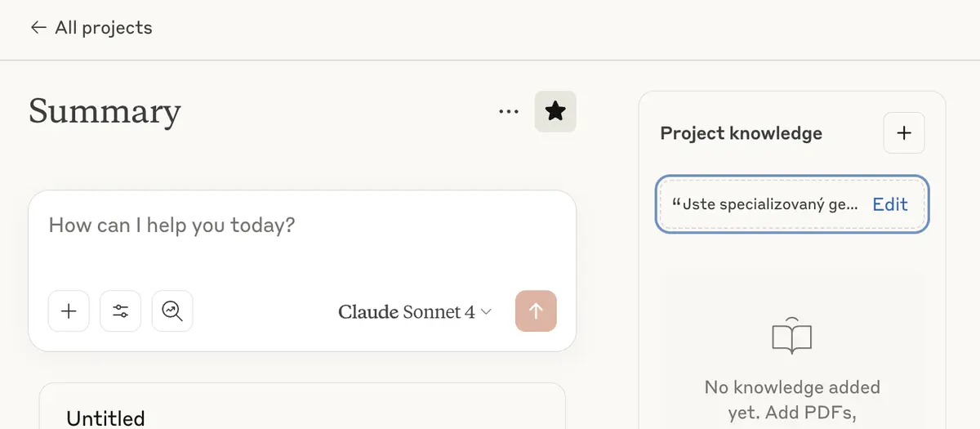Open the search and tools sliders icon
The width and height of the screenshot is (980, 429).
click(x=121, y=311)
